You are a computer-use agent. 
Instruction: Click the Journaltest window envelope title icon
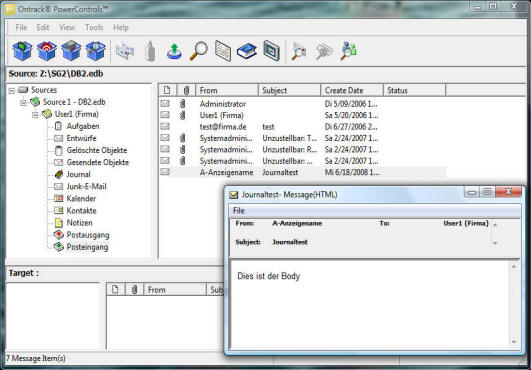(x=234, y=195)
